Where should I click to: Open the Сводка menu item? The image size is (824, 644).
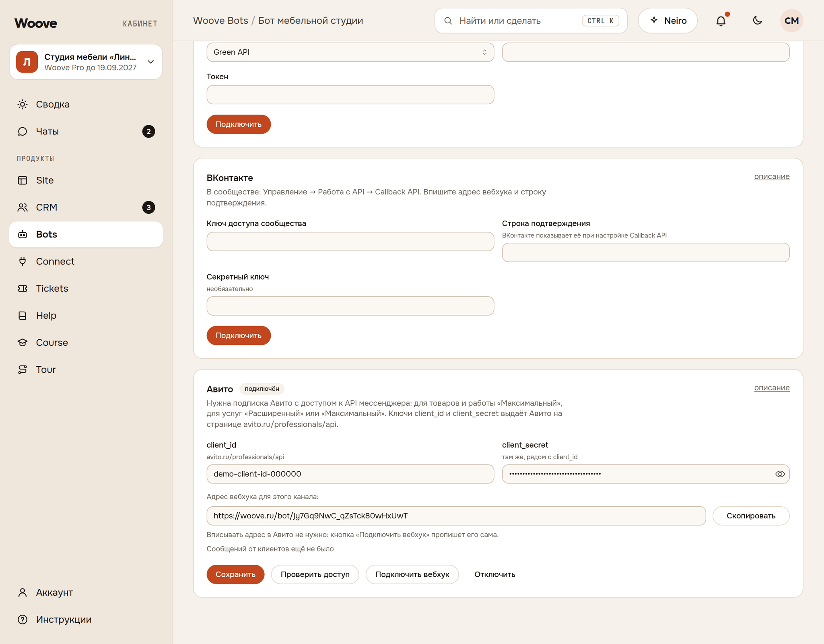click(86, 104)
